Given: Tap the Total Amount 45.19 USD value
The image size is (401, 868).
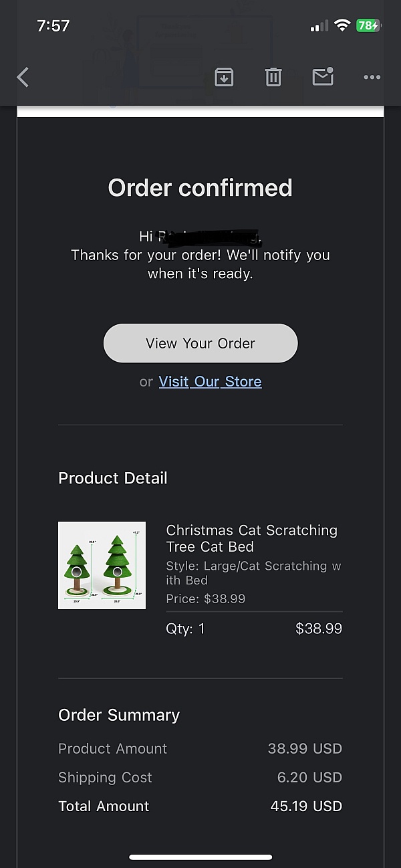Looking at the screenshot, I should click(x=306, y=806).
